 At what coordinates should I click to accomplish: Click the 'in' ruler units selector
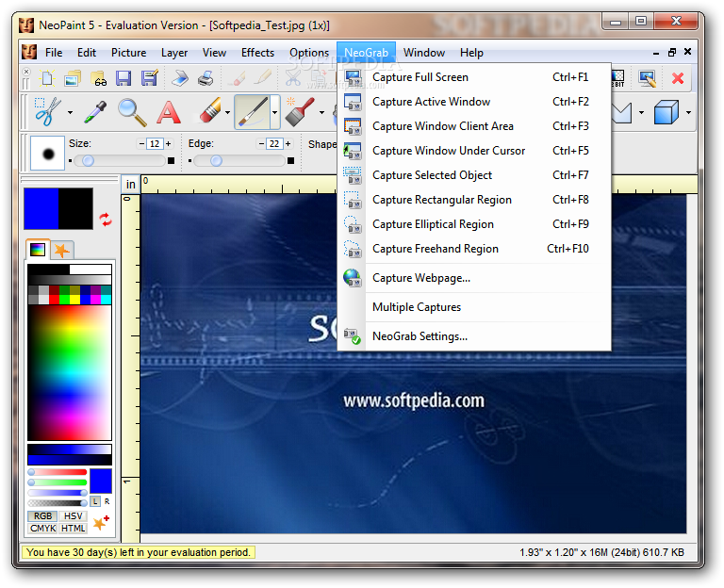click(131, 184)
